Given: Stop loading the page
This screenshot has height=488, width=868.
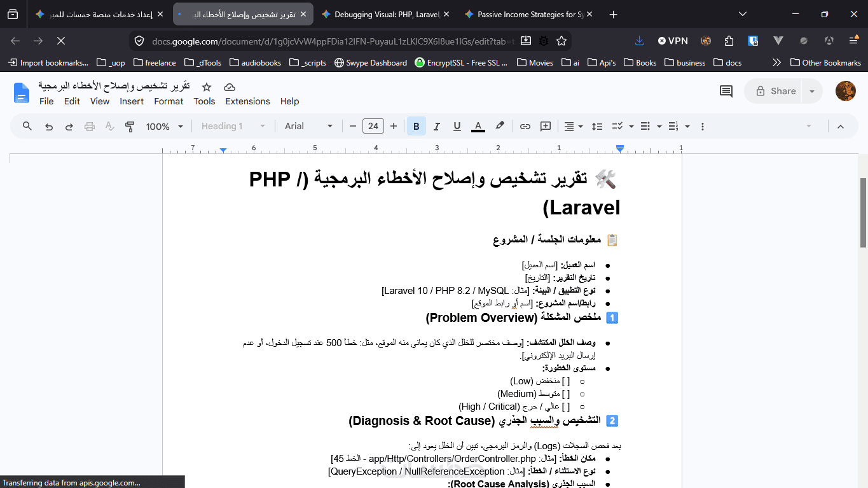Looking at the screenshot, I should (x=61, y=41).
